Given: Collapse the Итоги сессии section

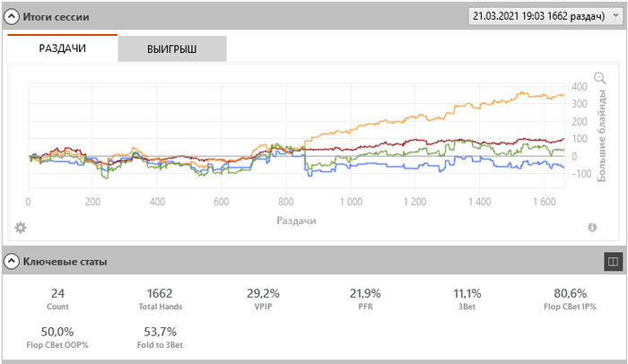Looking at the screenshot, I should (12, 16).
